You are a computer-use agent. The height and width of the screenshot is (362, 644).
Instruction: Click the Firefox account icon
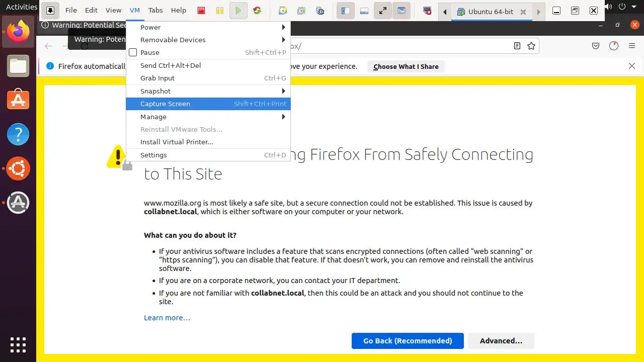pyautogui.click(x=614, y=46)
